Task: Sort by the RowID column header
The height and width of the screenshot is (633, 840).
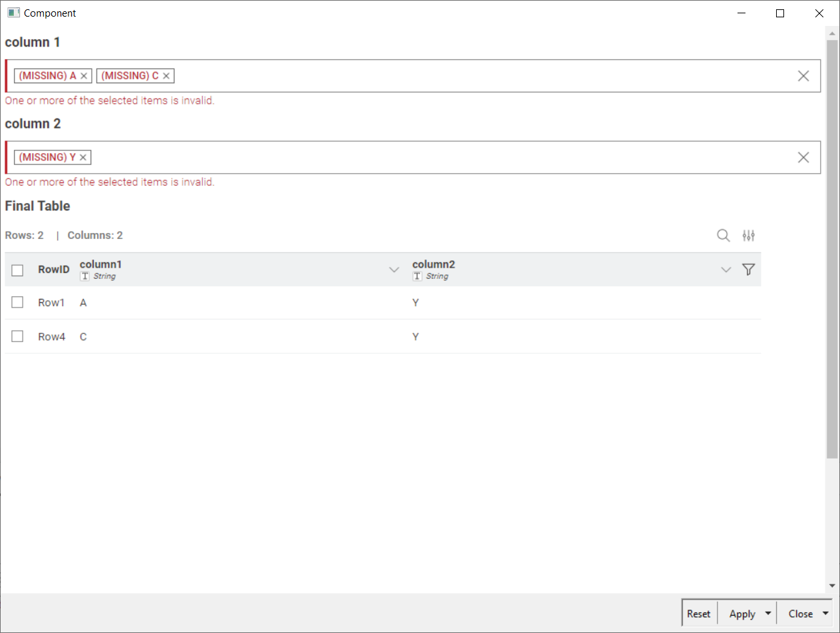Action: 53,270
